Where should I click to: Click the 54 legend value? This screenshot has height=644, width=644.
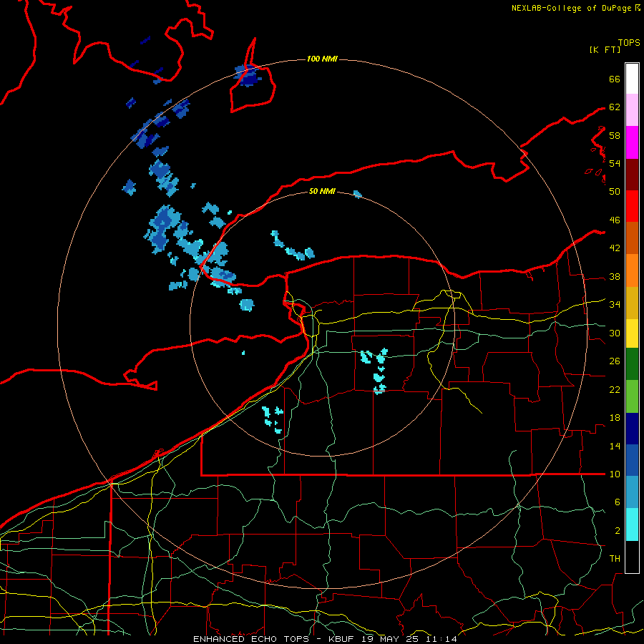[615, 163]
